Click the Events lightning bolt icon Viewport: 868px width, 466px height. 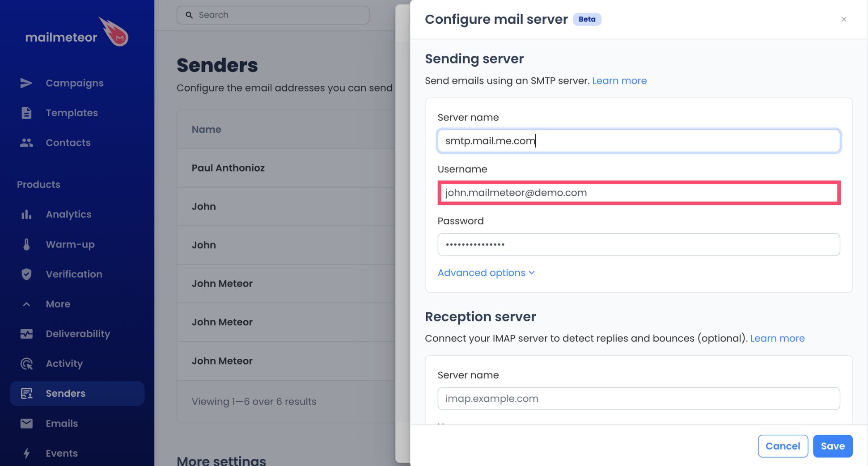pos(26,453)
